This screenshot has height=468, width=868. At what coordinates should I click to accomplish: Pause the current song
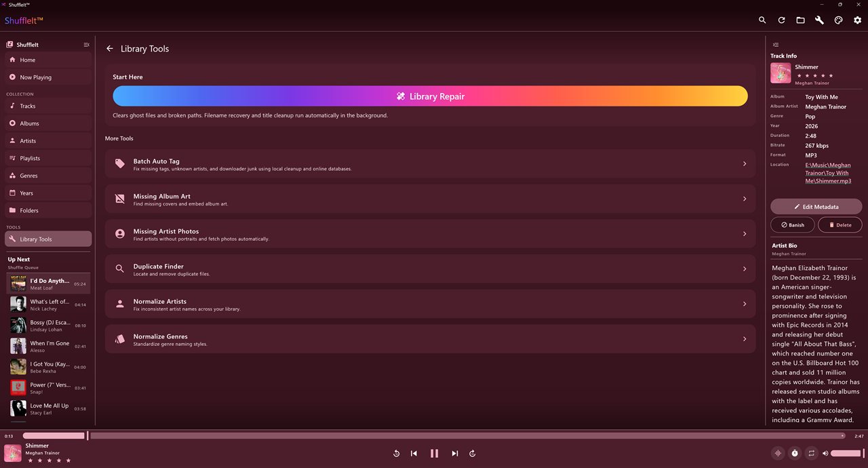click(435, 453)
